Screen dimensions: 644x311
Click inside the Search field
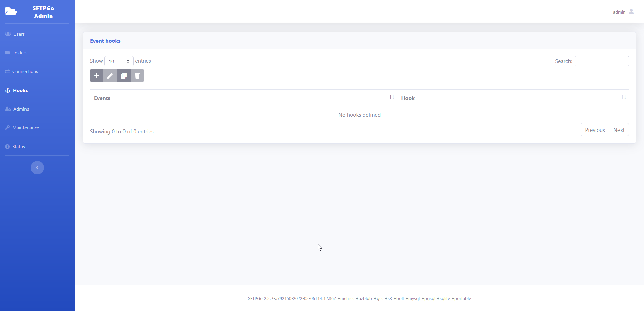click(x=601, y=61)
